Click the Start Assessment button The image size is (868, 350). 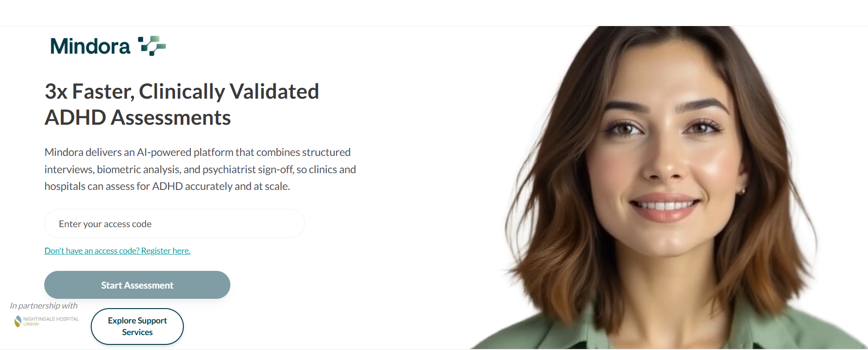(x=137, y=285)
